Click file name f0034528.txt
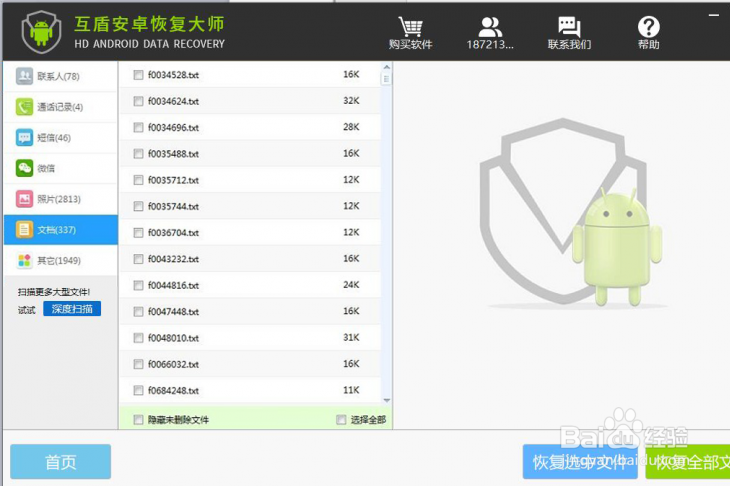Viewport: 730px width, 486px height. (x=174, y=75)
